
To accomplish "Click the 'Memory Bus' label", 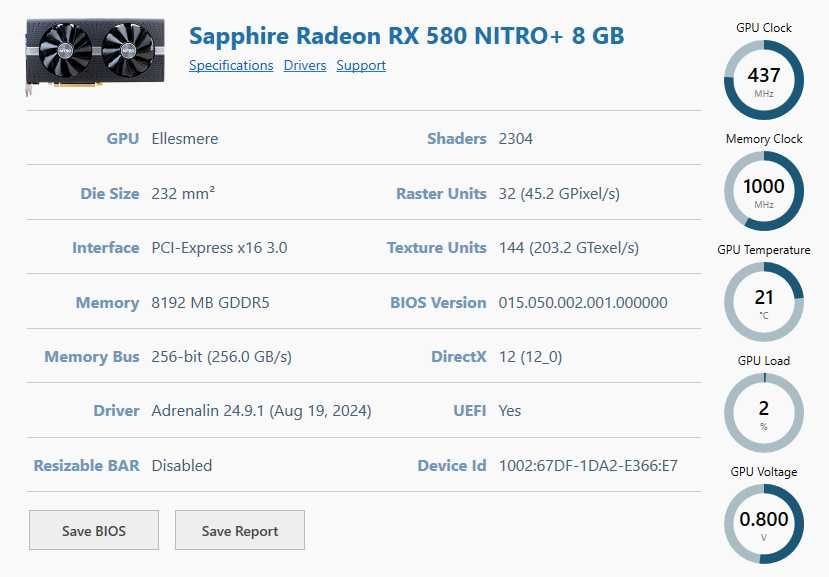I will click(92, 357).
